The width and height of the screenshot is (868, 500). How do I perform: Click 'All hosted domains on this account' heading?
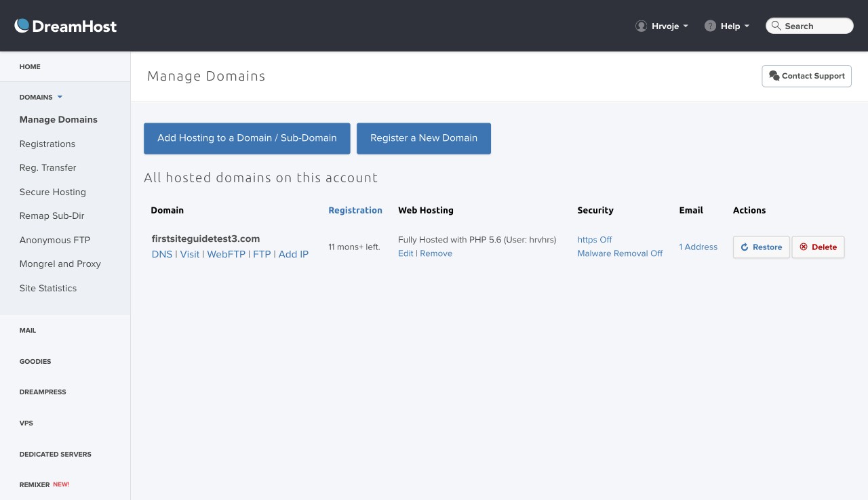pyautogui.click(x=260, y=178)
